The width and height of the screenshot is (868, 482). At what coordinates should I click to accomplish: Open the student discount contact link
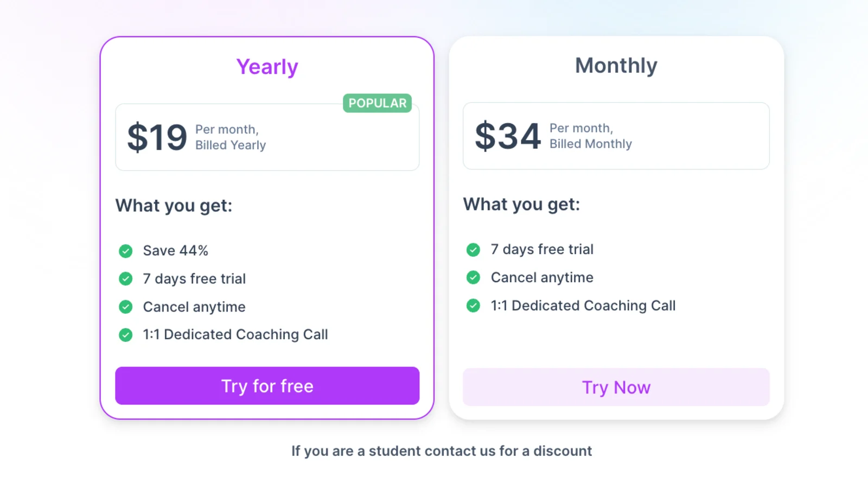tap(442, 451)
